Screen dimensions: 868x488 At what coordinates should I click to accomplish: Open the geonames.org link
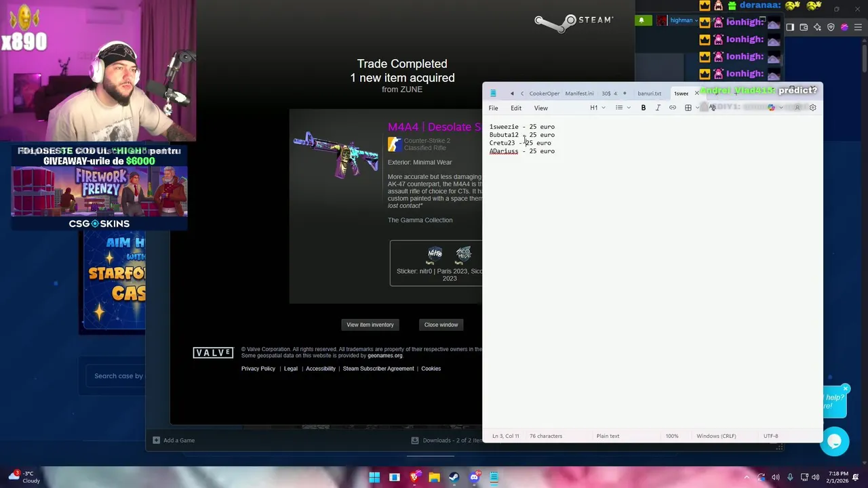click(385, 356)
